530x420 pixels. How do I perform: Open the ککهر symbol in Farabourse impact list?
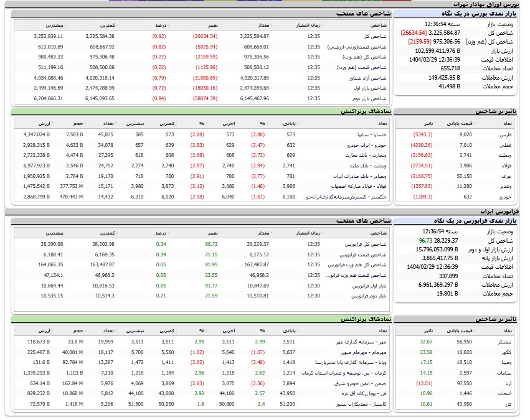pos(506,352)
